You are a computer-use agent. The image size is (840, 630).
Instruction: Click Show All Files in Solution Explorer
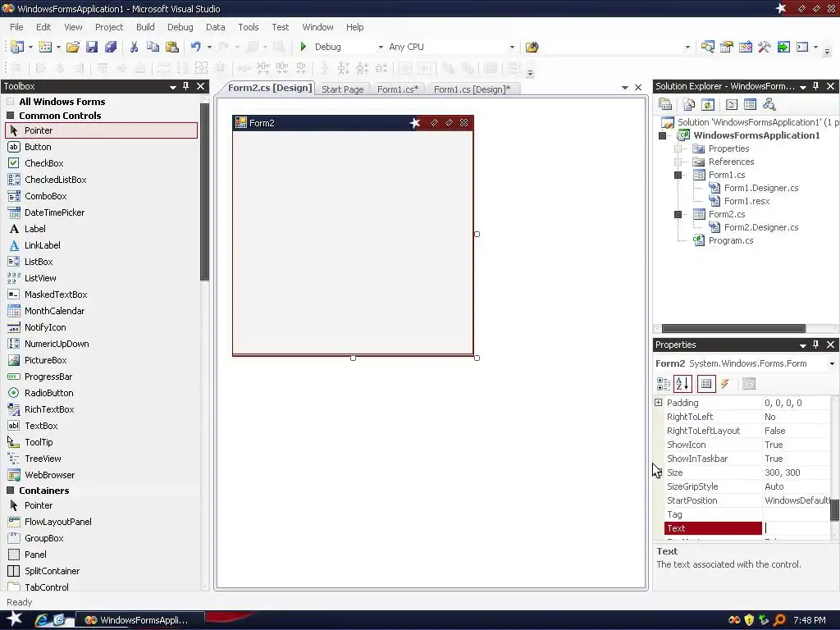689,104
